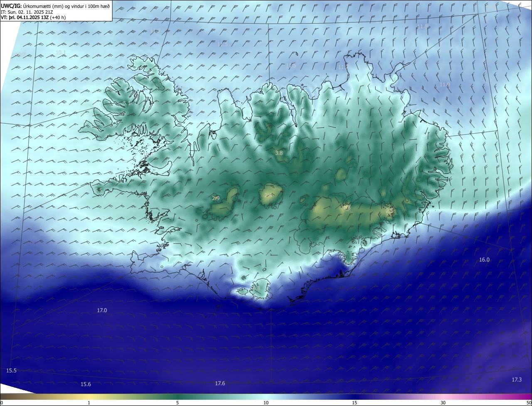532x406 pixels.
Task: Click the color bar label '15'
Action: pyautogui.click(x=355, y=403)
